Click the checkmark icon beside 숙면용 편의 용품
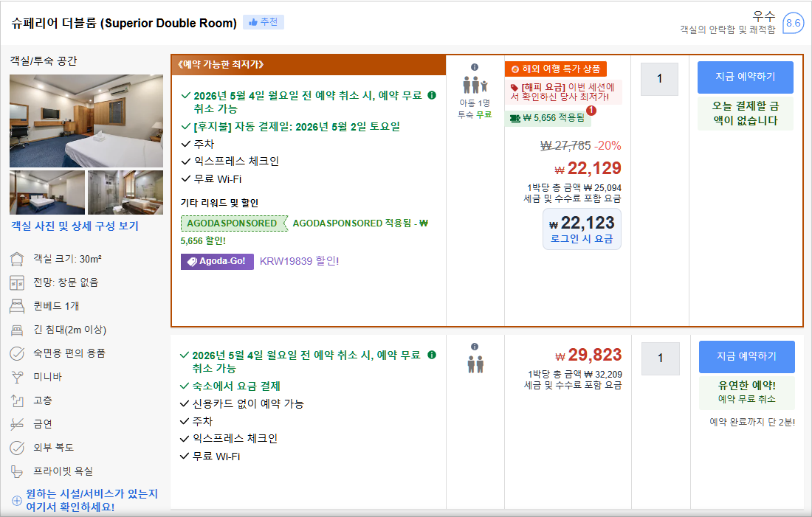Screen dimensions: 812x517 pos(17,353)
